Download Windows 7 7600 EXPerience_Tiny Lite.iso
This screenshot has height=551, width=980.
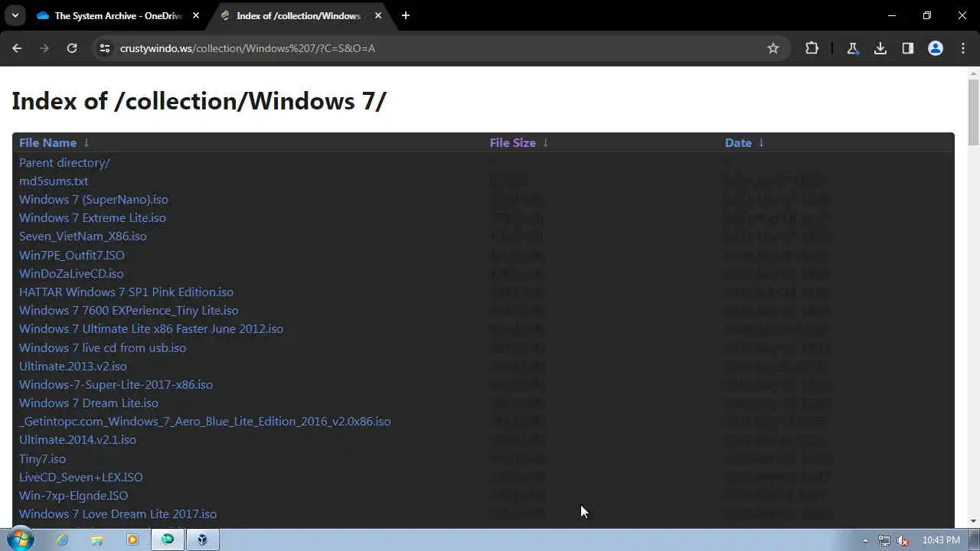tap(129, 310)
